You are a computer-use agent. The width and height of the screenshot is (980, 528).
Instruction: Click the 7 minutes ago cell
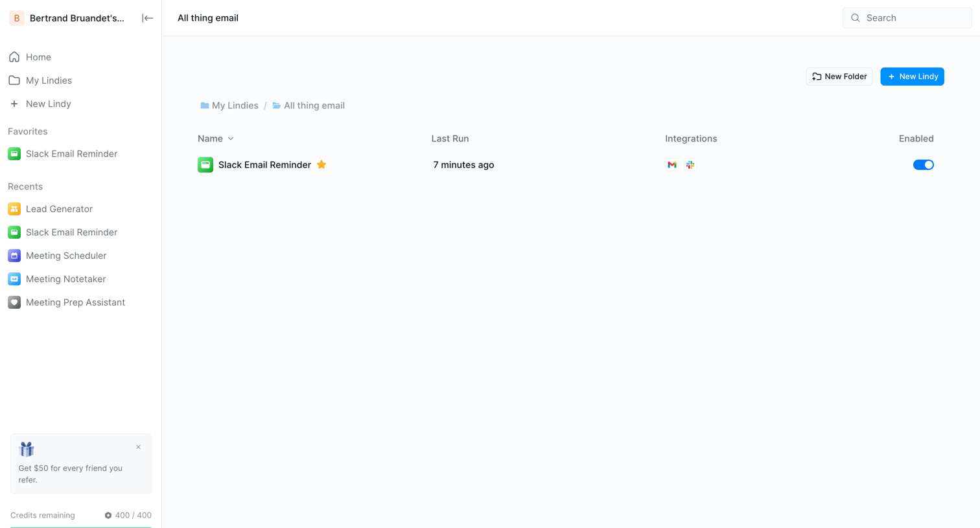click(x=463, y=165)
